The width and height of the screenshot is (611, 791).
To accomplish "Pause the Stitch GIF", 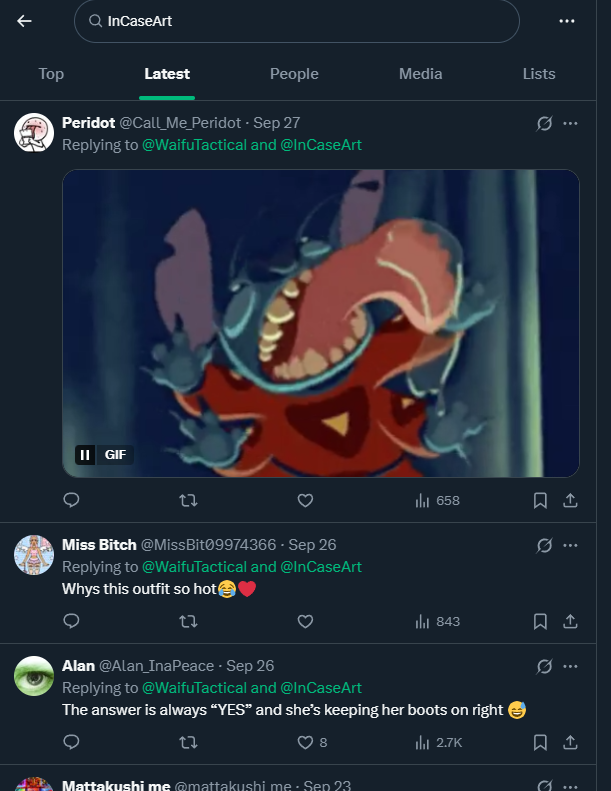I will [x=86, y=455].
